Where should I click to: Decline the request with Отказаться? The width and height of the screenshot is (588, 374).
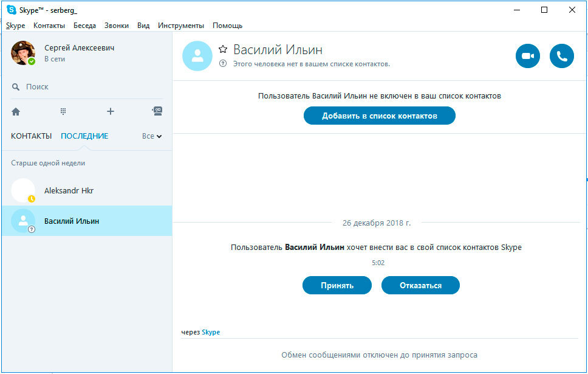420,285
